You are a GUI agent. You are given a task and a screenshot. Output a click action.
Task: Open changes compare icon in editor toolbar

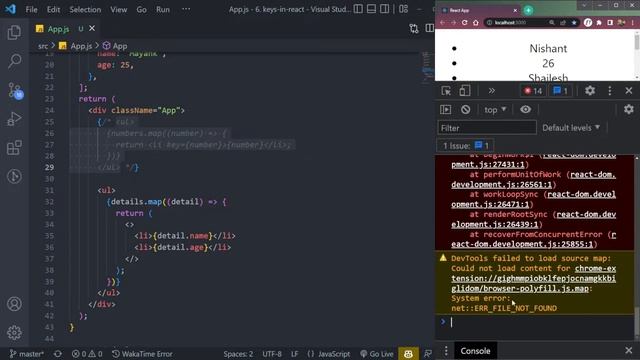(414, 28)
